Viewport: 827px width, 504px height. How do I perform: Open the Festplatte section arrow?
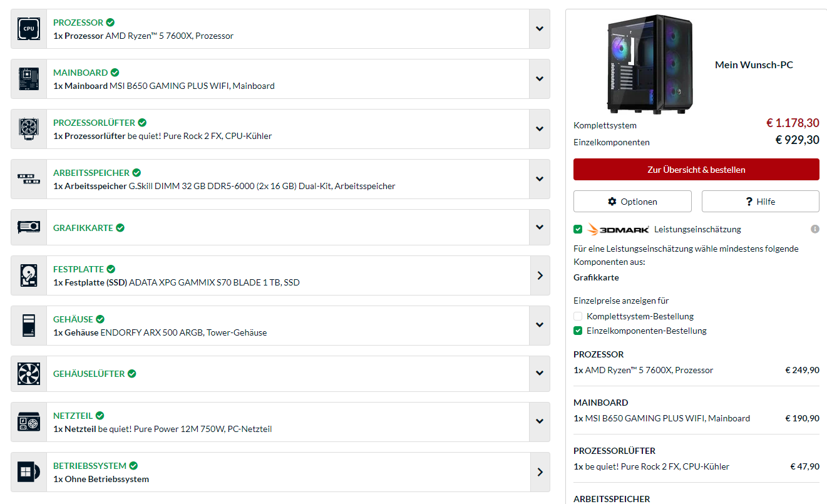[540, 275]
